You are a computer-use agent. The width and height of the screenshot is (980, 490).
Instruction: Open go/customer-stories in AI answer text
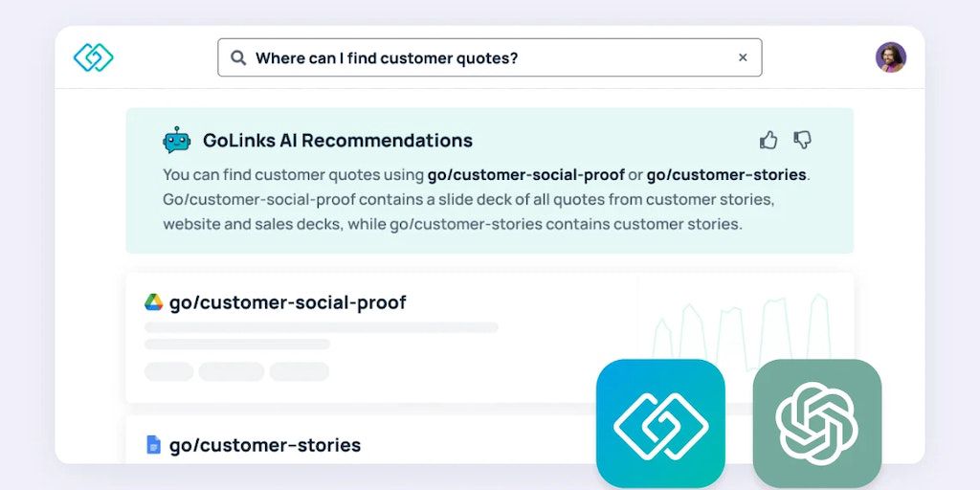coord(726,175)
